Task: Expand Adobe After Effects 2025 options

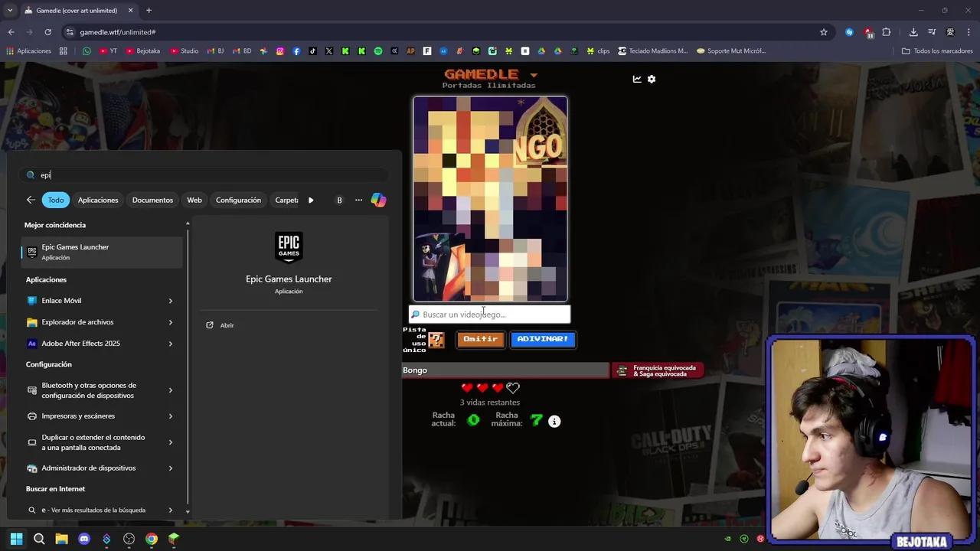Action: click(x=170, y=344)
